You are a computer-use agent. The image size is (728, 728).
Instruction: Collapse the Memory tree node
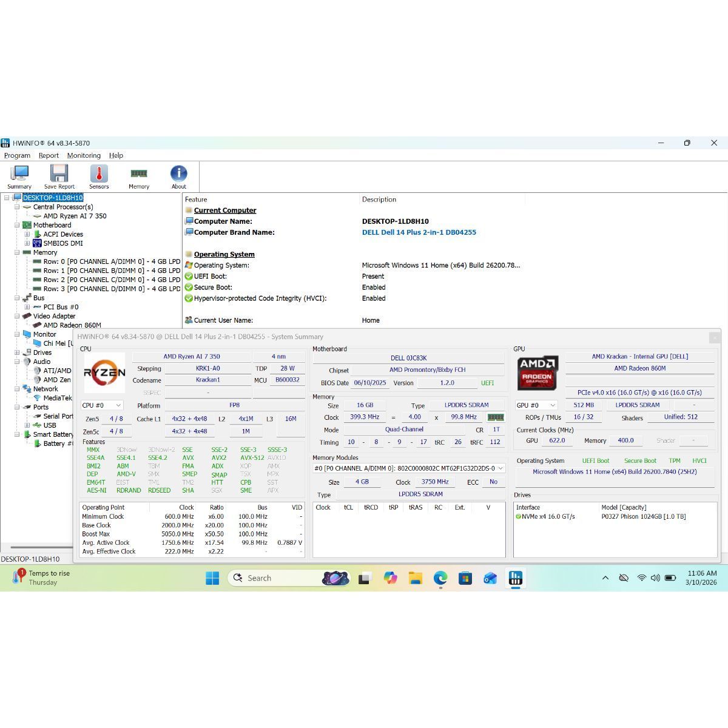pos(17,252)
